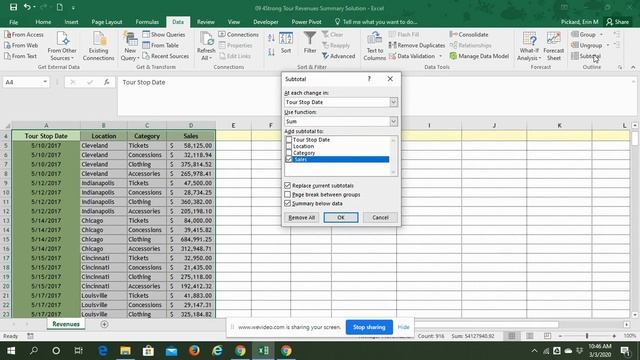The height and width of the screenshot is (360, 640).
Task: Switch to Page Layout view in status bar
Action: 529,336
